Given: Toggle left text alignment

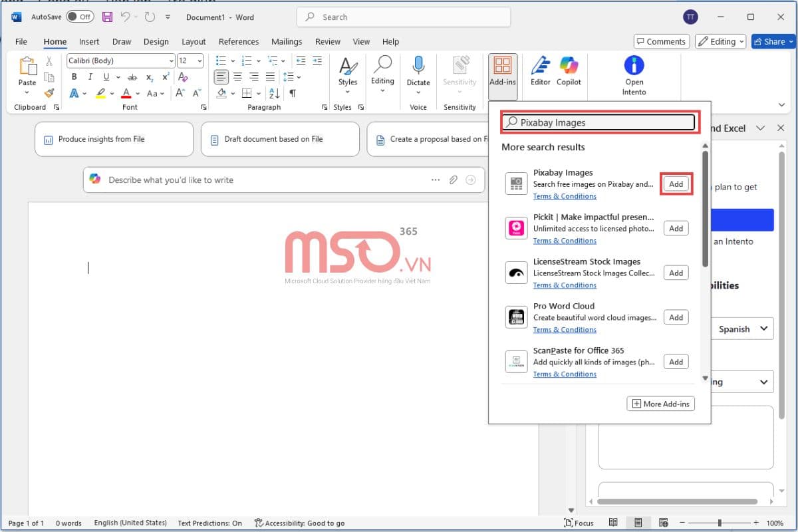Looking at the screenshot, I should 221,77.
